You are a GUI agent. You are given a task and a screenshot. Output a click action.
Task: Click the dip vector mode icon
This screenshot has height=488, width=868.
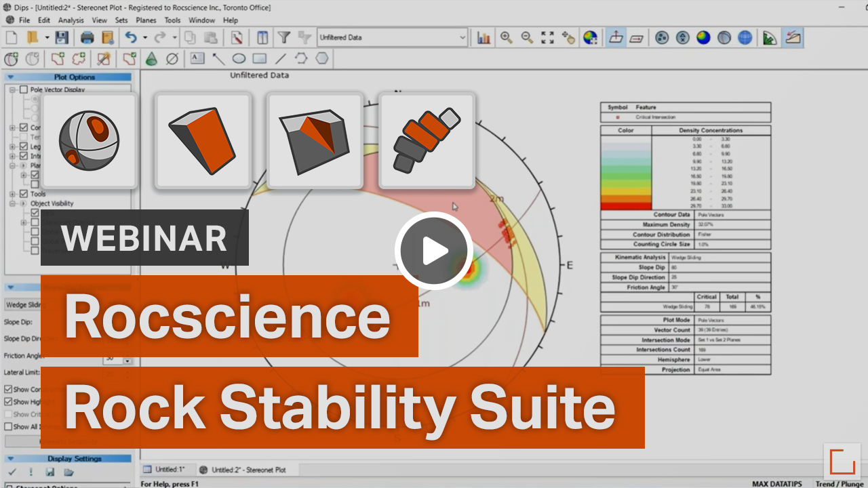(x=636, y=38)
